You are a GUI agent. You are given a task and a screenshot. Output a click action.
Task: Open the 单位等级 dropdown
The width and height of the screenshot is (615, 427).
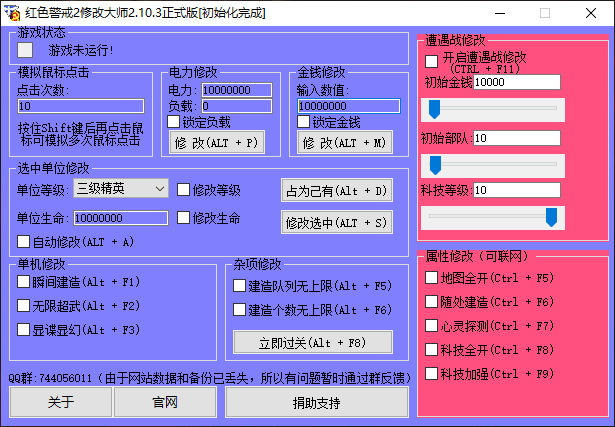[x=121, y=189]
